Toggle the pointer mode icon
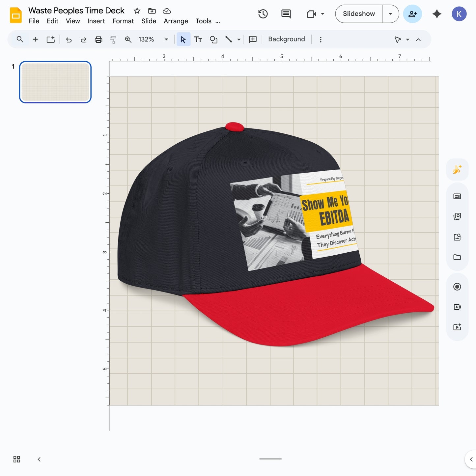476x476 pixels. (398, 40)
